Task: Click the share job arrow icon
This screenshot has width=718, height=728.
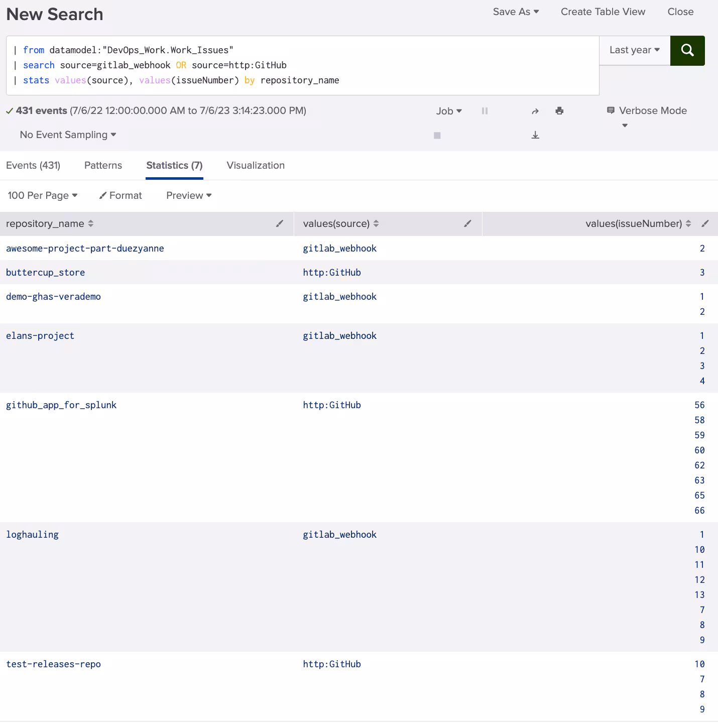Action: click(535, 111)
